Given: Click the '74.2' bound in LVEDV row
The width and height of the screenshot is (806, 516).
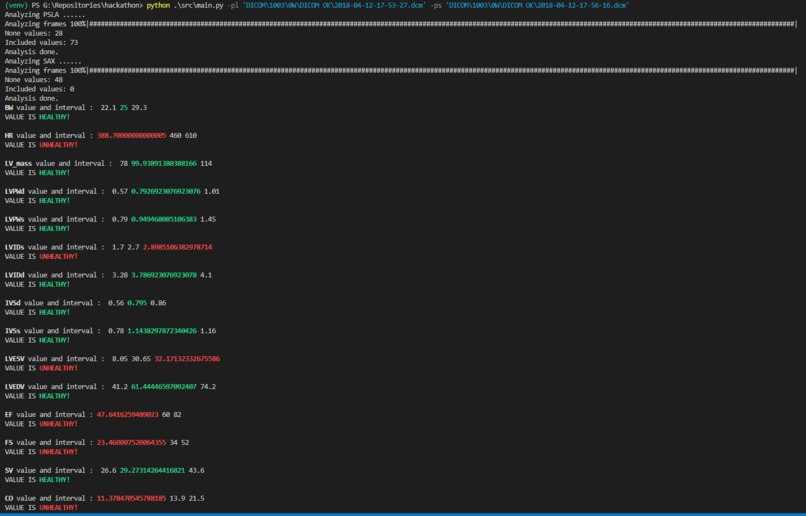Looking at the screenshot, I should pyautogui.click(x=208, y=386).
